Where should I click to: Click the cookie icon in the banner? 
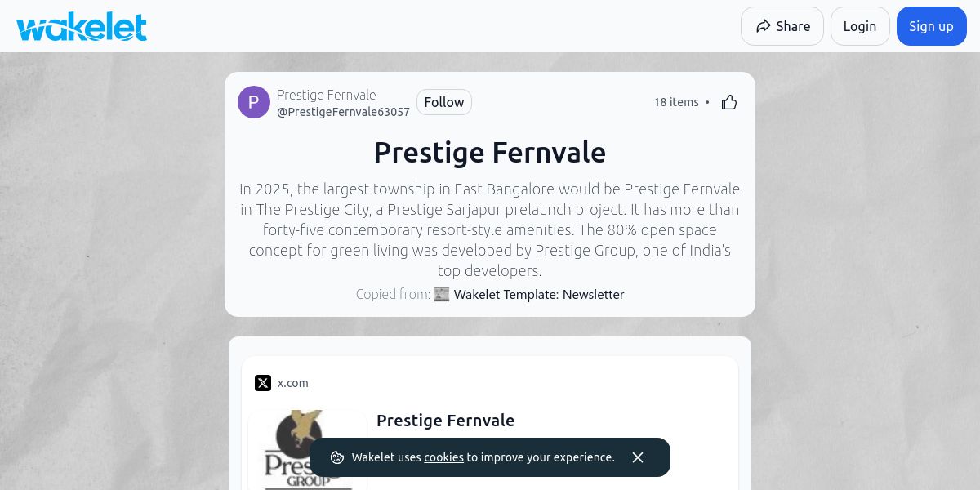(337, 457)
